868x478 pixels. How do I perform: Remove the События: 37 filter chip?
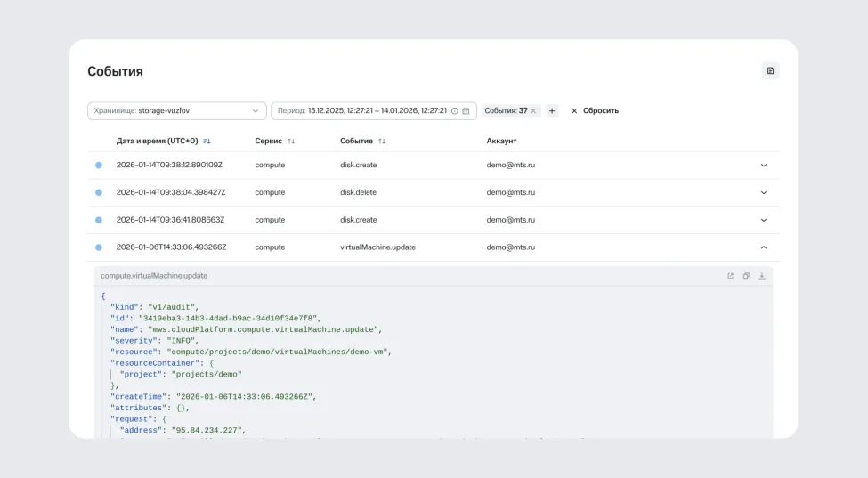coord(533,111)
